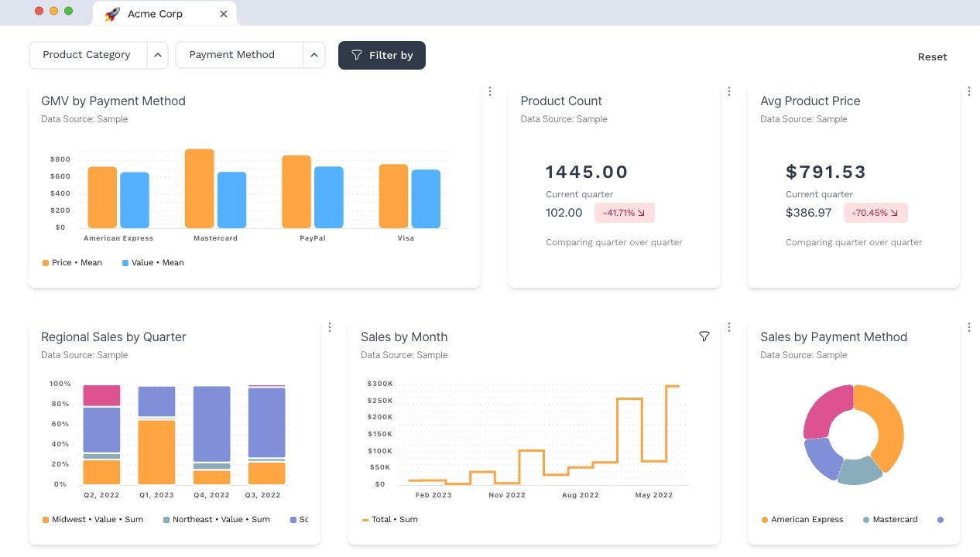The image size is (980, 557).
Task: Click GMV by Payment Method title
Action: [x=113, y=101]
